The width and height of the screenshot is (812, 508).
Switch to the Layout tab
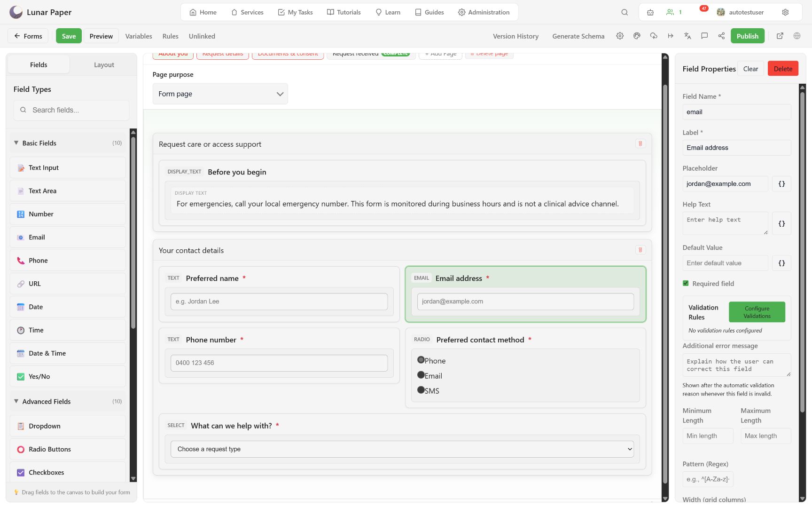104,65
